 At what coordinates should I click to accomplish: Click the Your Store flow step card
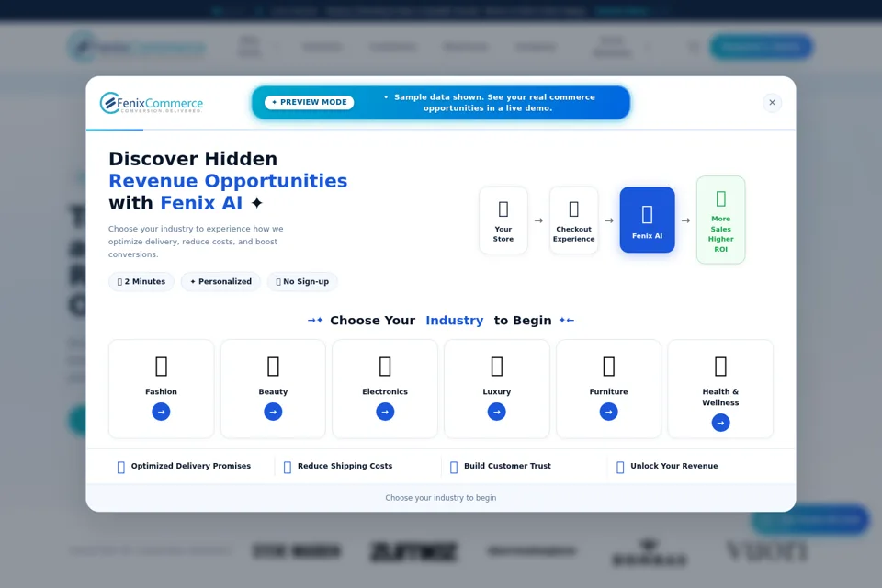[503, 220]
